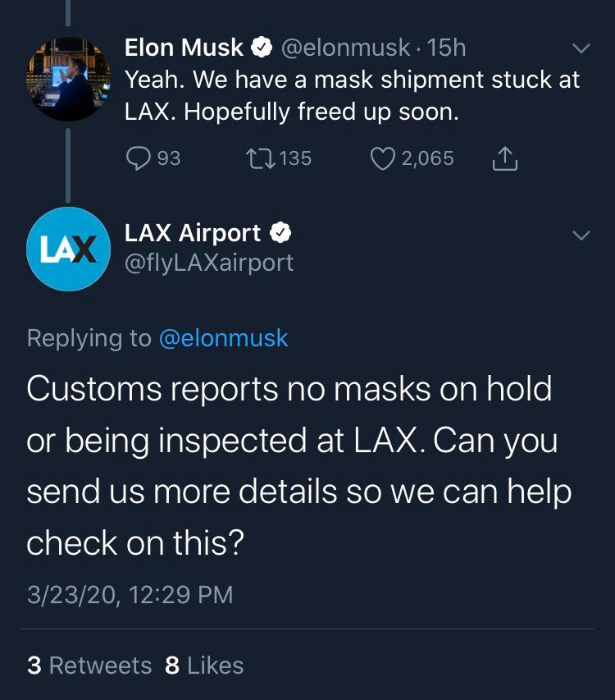This screenshot has width=615, height=700.
Task: Open the LAX Airport profile avatar
Action: pyautogui.click(x=68, y=249)
